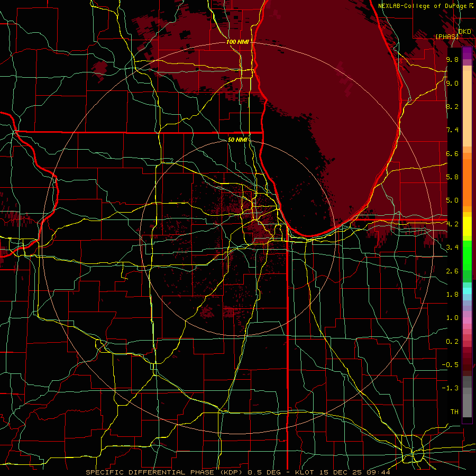Click the -1.3 scale value
This screenshot has width=476, height=476.
point(450,388)
